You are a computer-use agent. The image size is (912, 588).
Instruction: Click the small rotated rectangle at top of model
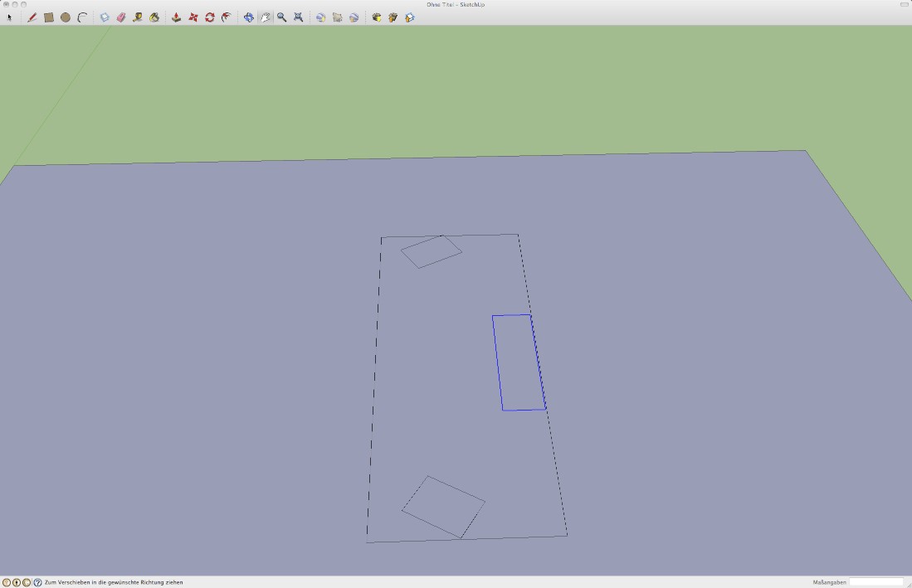coord(431,251)
